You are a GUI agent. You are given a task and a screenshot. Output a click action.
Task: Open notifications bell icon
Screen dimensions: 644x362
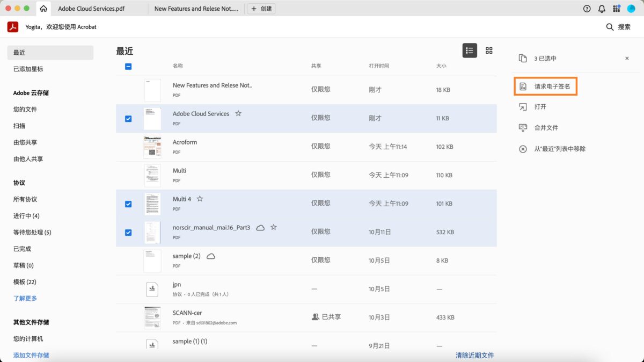pyautogui.click(x=602, y=9)
